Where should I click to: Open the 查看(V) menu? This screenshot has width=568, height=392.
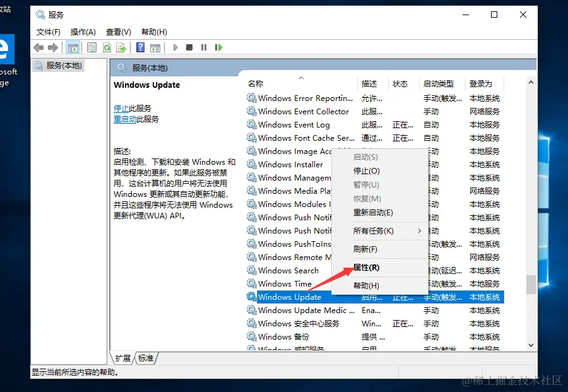[118, 32]
